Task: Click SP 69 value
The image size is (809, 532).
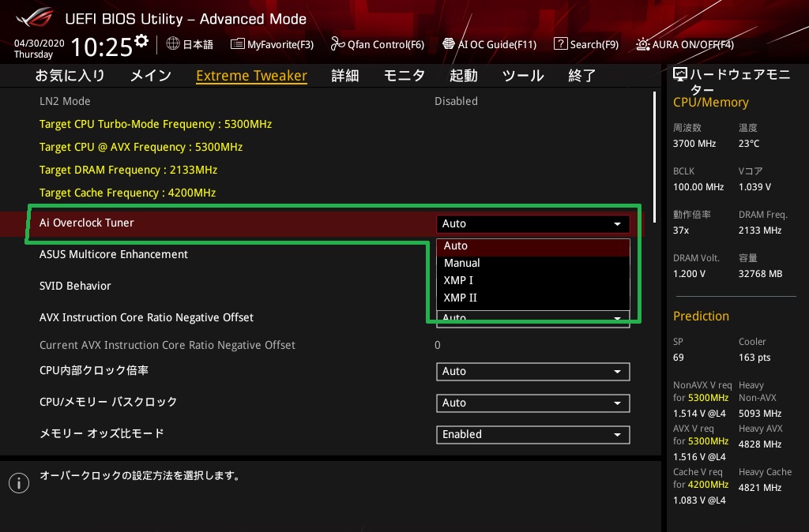Action: (x=679, y=358)
